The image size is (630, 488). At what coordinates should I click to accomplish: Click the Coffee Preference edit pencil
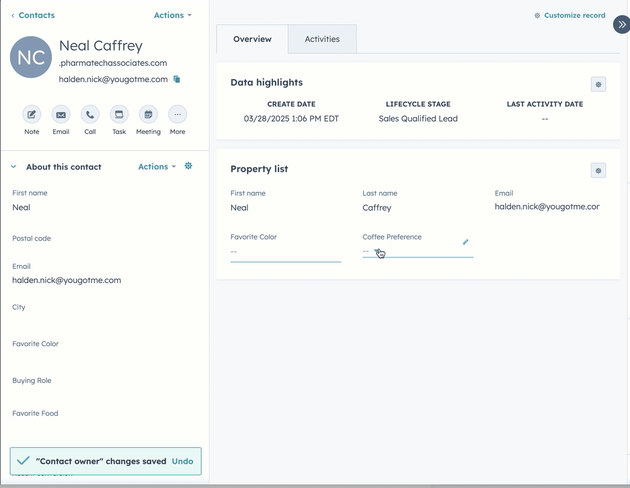click(x=465, y=242)
